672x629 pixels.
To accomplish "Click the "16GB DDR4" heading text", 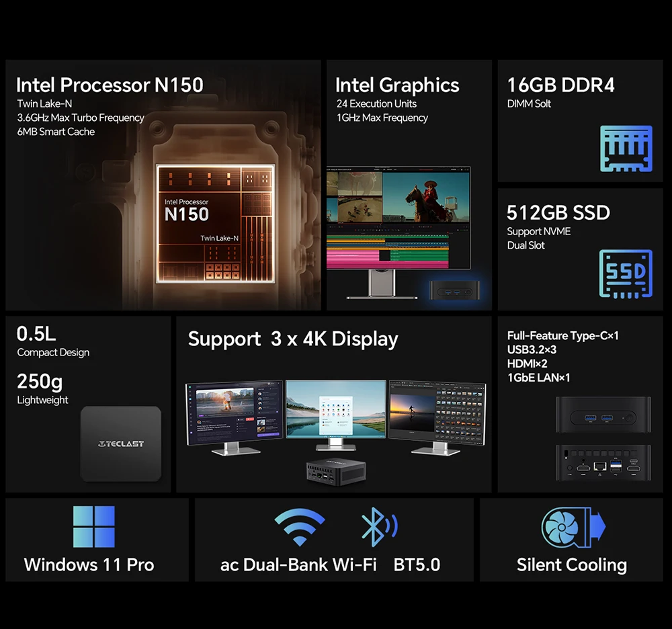I will coord(560,85).
